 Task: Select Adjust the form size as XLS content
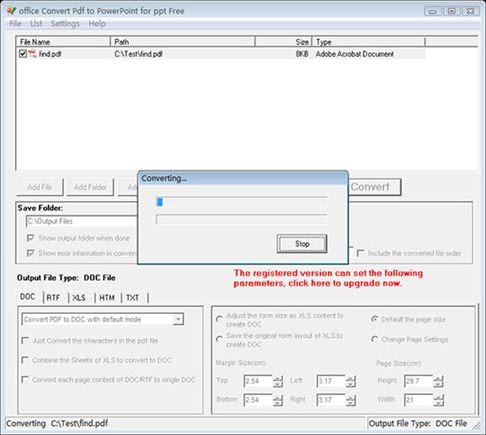coord(219,319)
